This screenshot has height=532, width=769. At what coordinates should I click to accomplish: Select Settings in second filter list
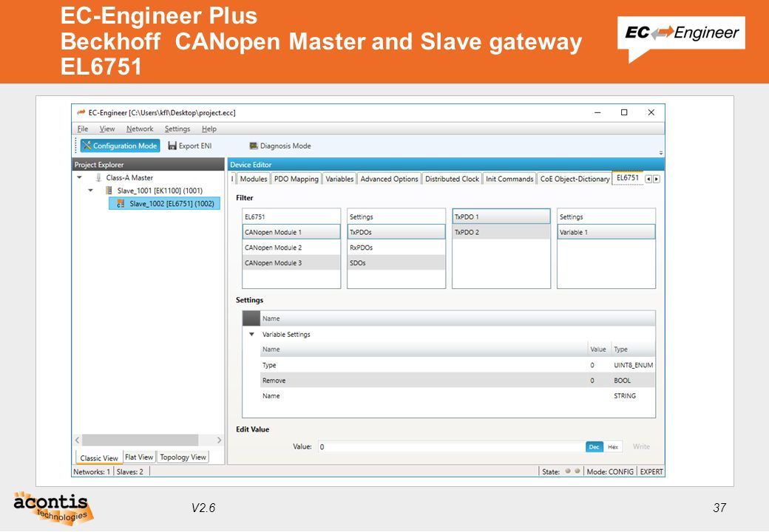[396, 216]
